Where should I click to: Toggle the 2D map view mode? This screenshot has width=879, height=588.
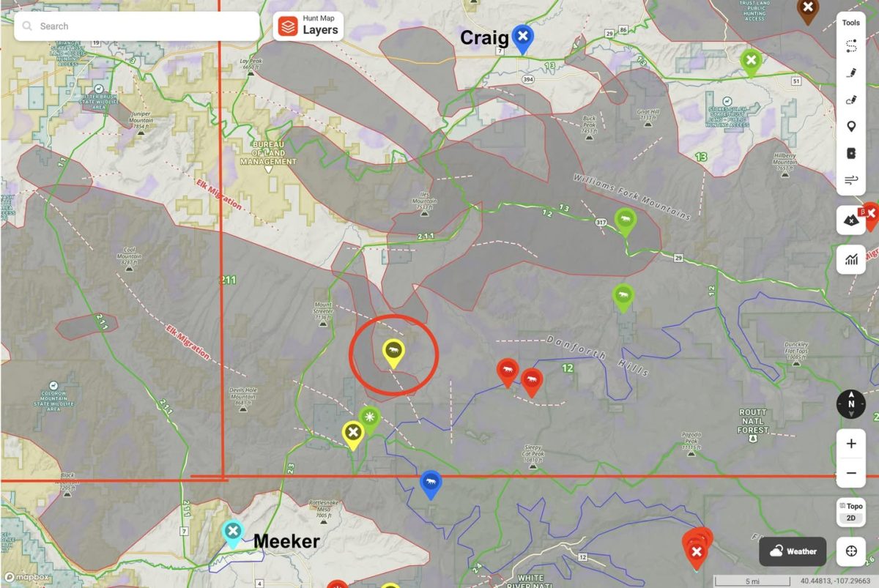pos(851,518)
